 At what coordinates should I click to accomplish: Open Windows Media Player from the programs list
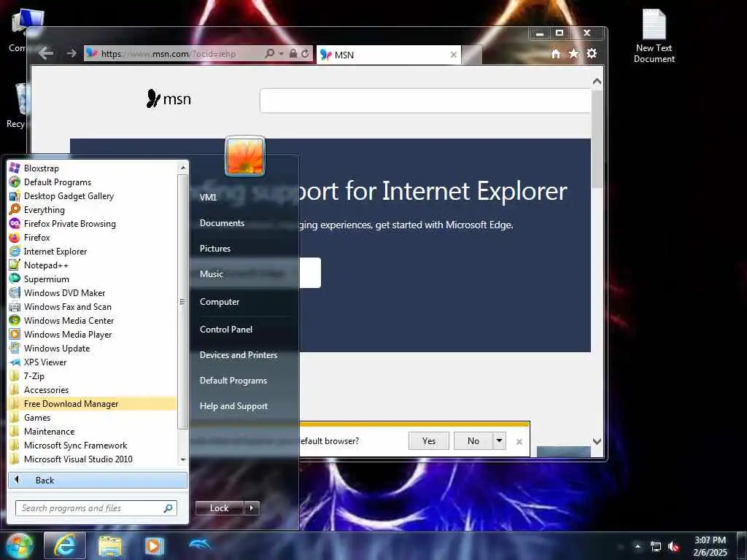(68, 334)
